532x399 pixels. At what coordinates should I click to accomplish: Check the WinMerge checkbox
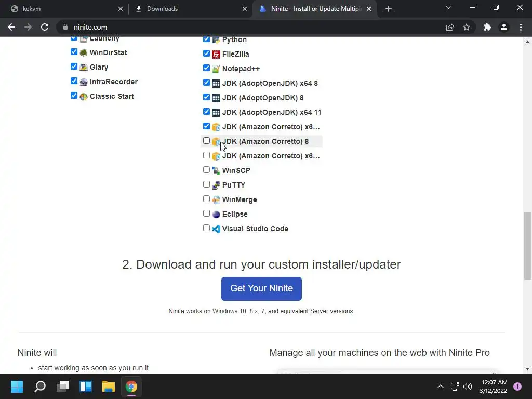point(206,199)
